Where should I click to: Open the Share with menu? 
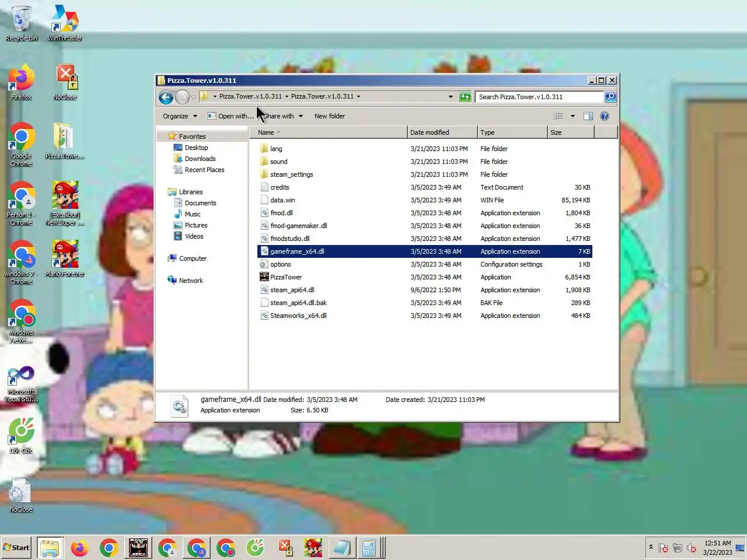coord(282,116)
